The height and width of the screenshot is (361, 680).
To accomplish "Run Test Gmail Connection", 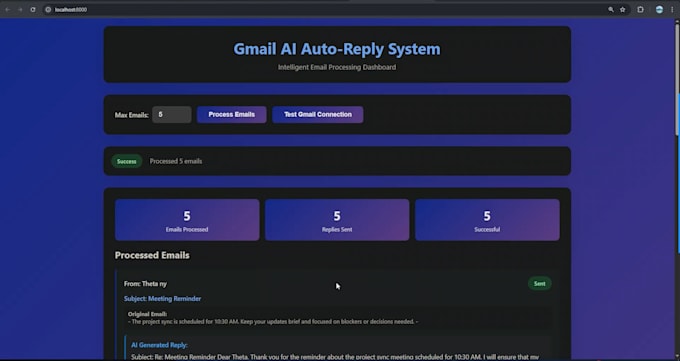I will pyautogui.click(x=318, y=115).
